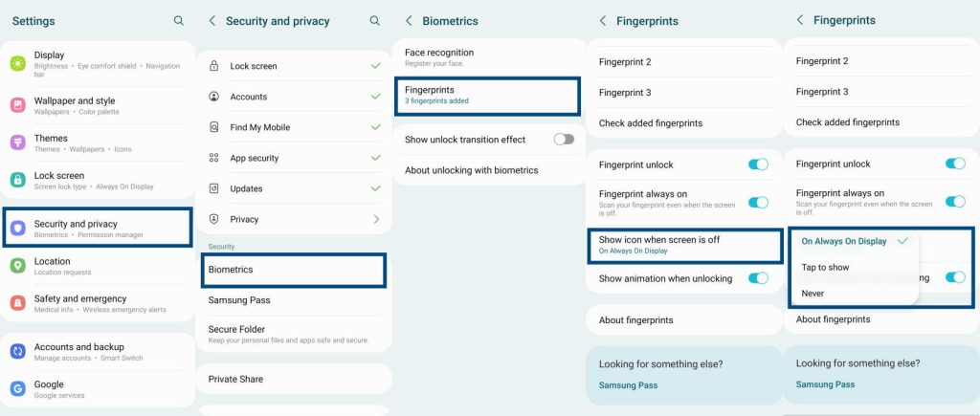Click the purple Themes icon

[x=18, y=142]
